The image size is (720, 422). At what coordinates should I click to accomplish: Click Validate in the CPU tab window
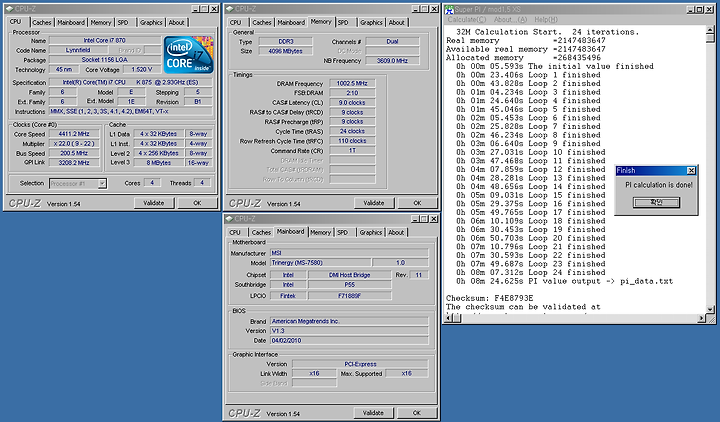coord(153,203)
